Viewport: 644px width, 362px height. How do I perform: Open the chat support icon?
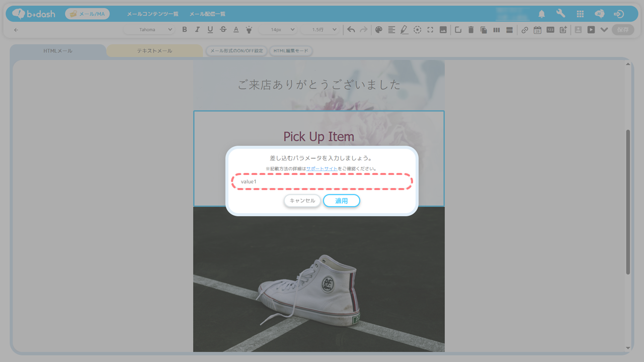599,14
